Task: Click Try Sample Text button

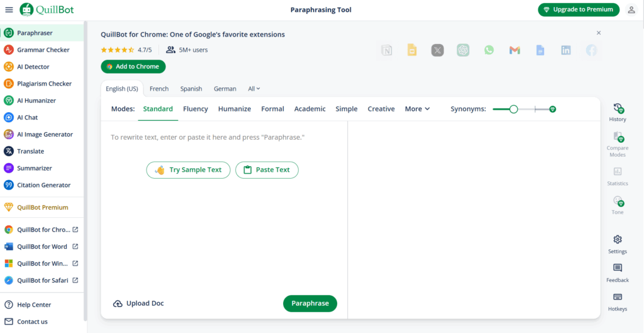Action: pyautogui.click(x=188, y=170)
